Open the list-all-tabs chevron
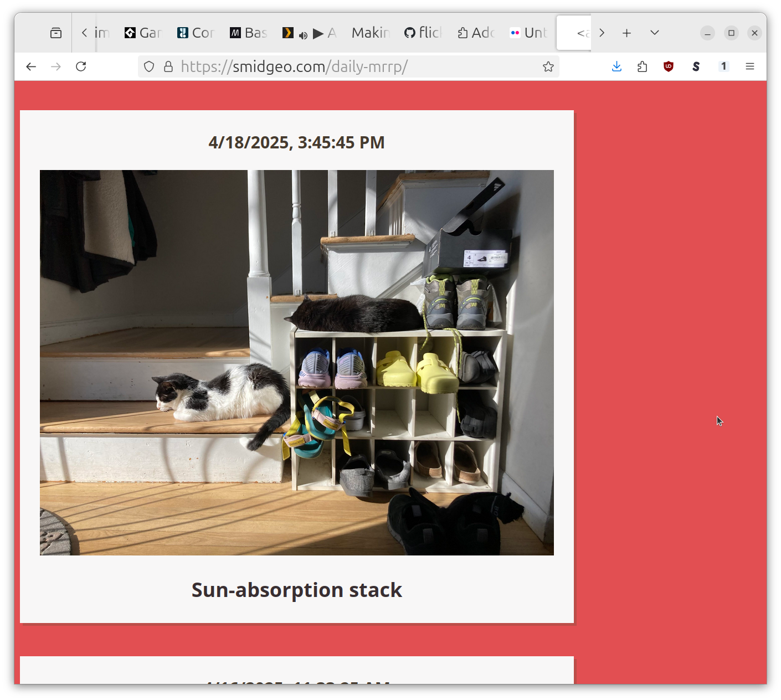Viewport: 781px width, 700px height. [x=654, y=33]
